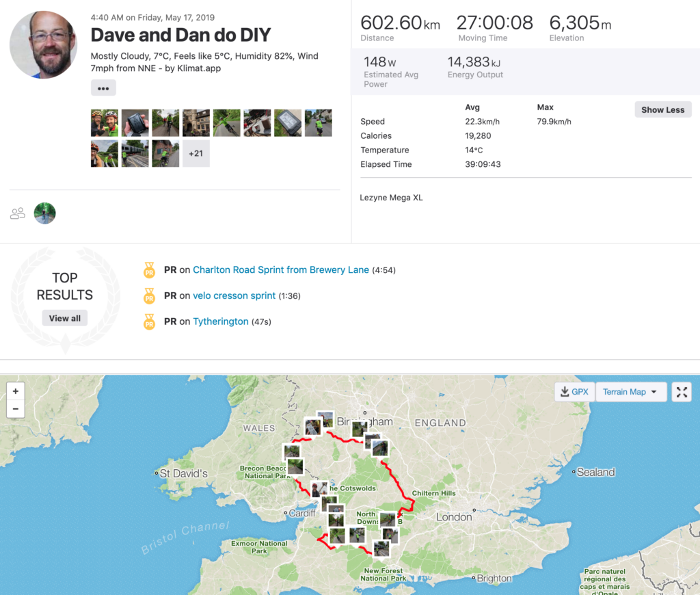
Task: Click the athlete profile photo
Action: click(43, 44)
